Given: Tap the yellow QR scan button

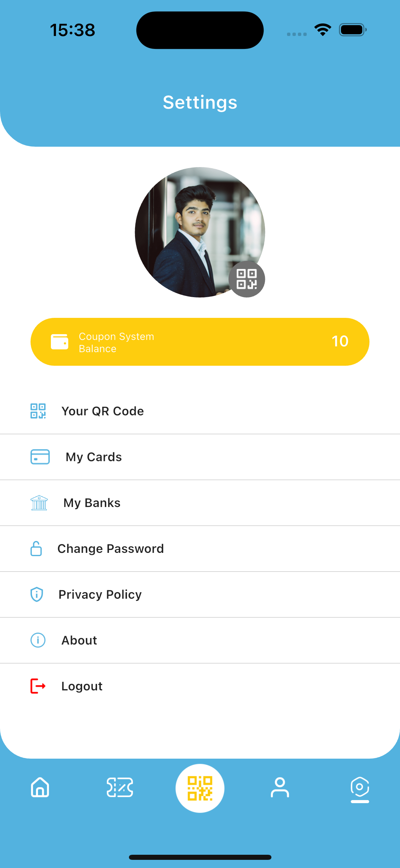Looking at the screenshot, I should [200, 788].
